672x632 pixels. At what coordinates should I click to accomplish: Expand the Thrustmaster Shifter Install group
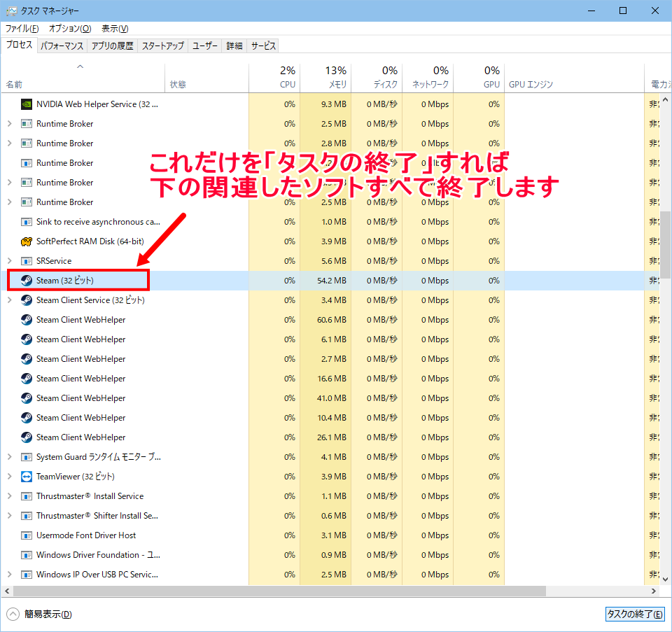tap(9, 515)
